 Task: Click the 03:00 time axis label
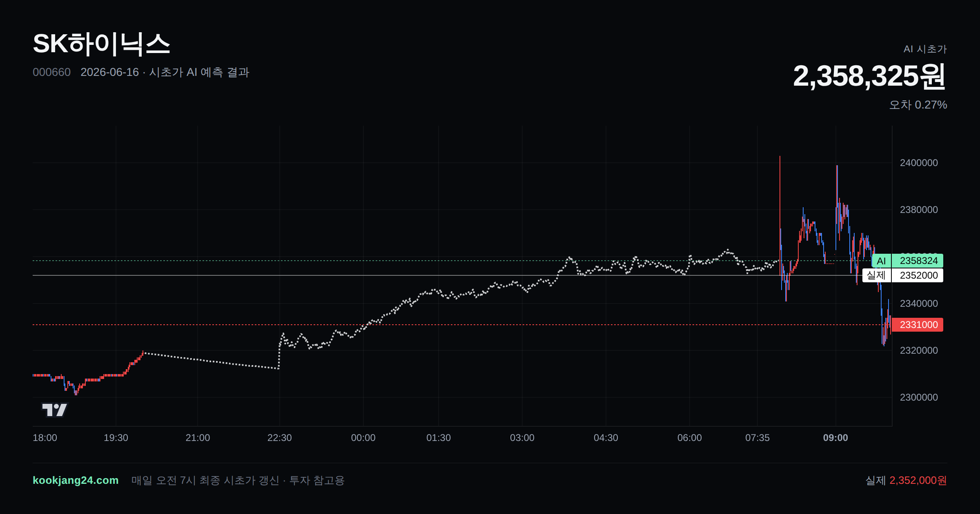(x=522, y=438)
